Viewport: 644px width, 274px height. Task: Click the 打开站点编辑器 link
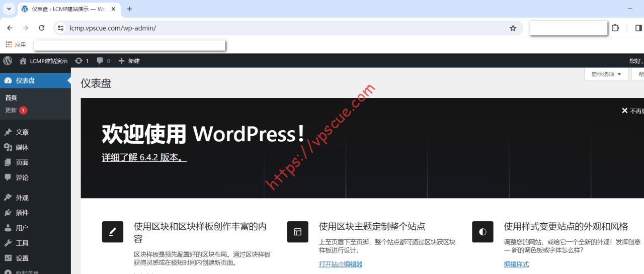click(x=341, y=264)
